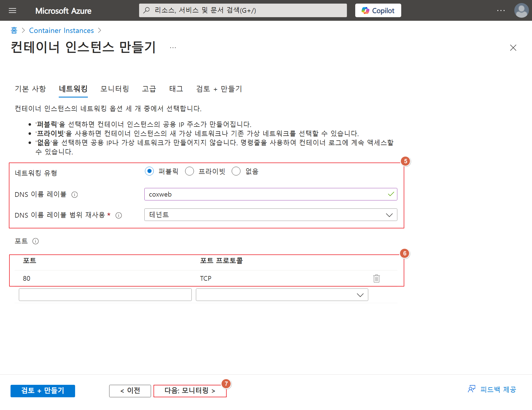This screenshot has height=410, width=532.
Task: Delete the port 80 row with trash icon
Action: (376, 278)
